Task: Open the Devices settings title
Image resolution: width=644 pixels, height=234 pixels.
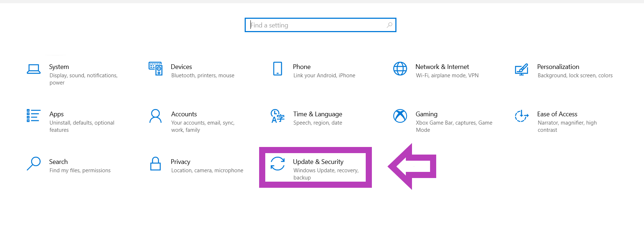Action: pyautogui.click(x=181, y=67)
